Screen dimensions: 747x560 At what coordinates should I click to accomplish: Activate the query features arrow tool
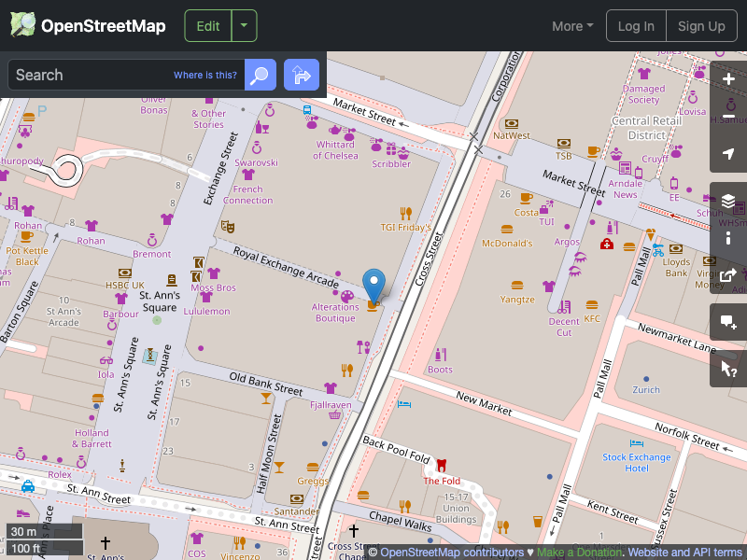pyautogui.click(x=728, y=369)
